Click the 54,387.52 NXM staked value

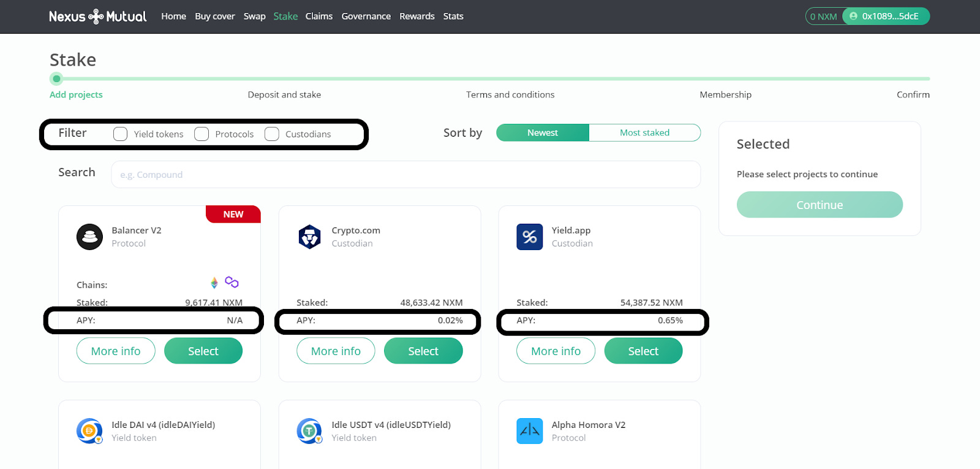click(652, 303)
